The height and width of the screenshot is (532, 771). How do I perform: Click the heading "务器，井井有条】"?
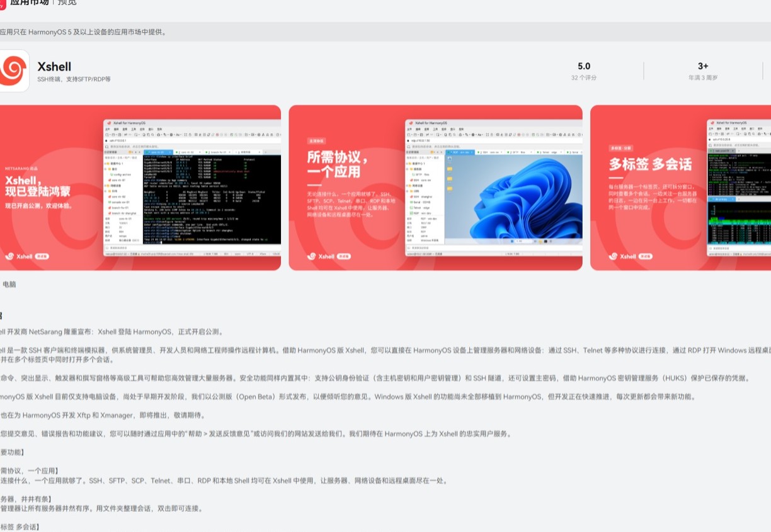click(26, 499)
